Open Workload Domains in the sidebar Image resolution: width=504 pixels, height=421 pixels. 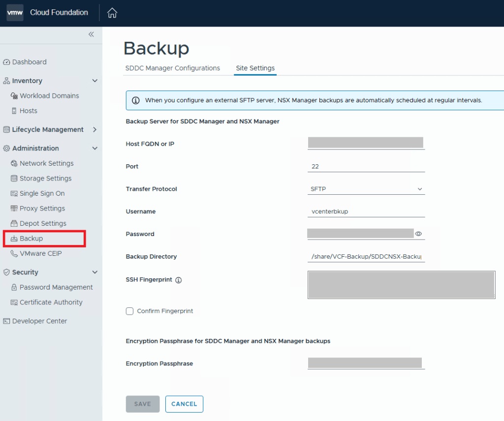pos(49,96)
